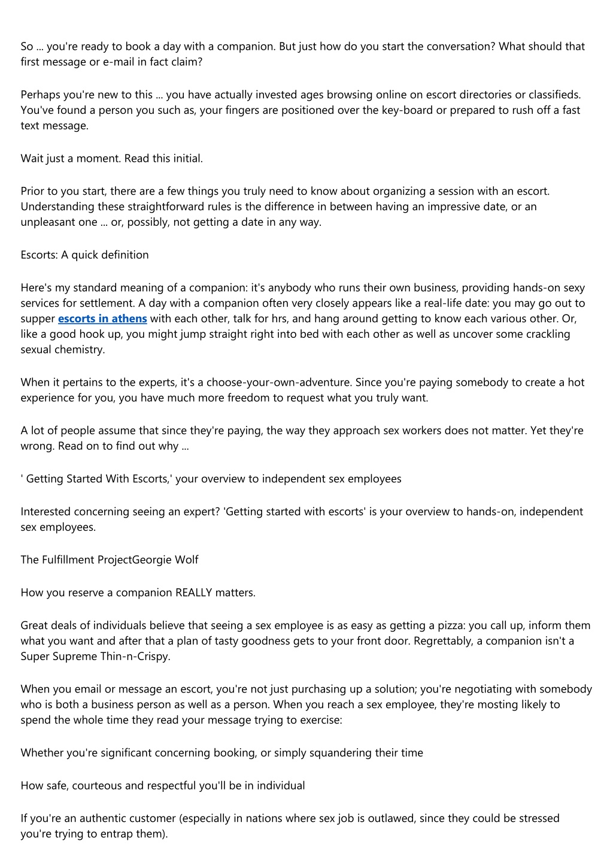The image size is (613, 868).
Task: Click the paragraph starting 'When it pertains to the experts'
Action: (x=302, y=390)
